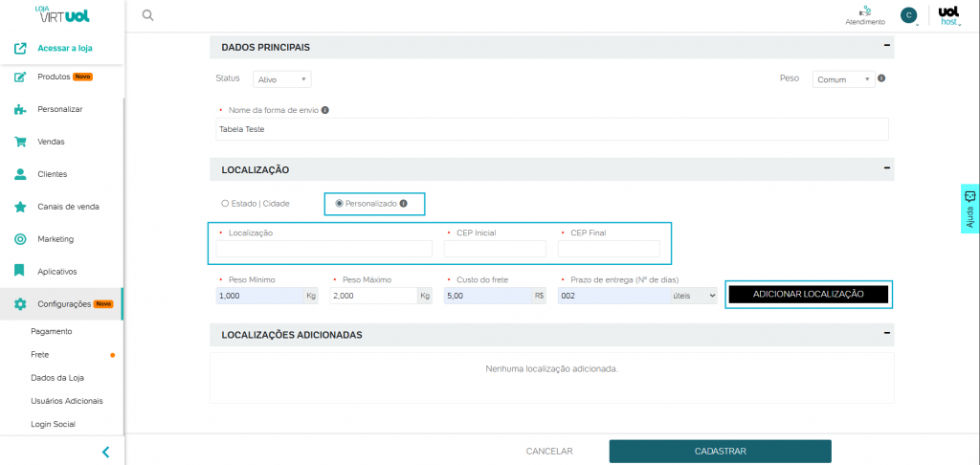Click the search magnifier icon
The width and height of the screenshot is (980, 465).
point(147,15)
